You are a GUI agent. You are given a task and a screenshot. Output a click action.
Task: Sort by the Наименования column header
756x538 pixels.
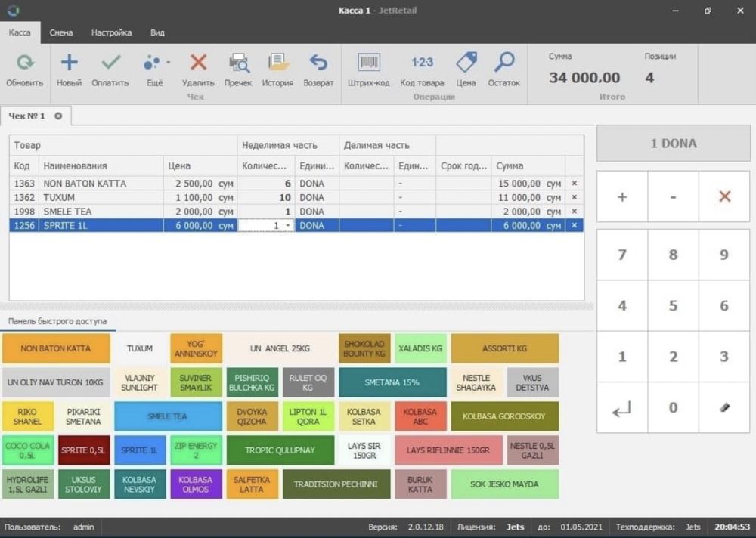(101, 165)
